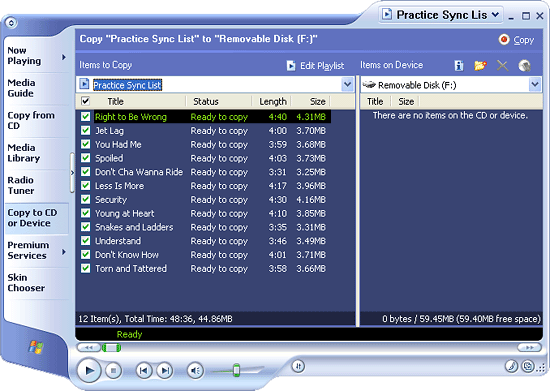The image size is (550, 391).
Task: Click Title column header on device pane
Action: pos(375,101)
